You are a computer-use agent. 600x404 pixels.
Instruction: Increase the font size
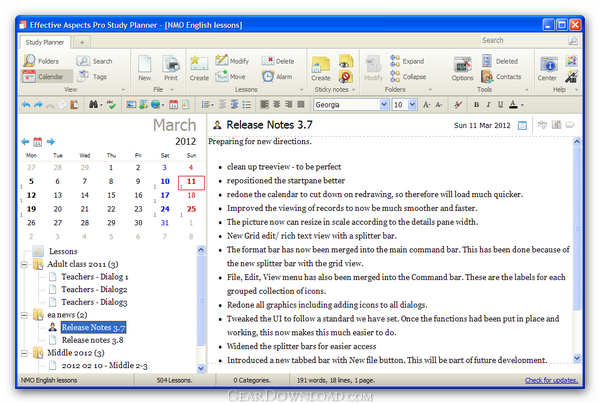[x=427, y=104]
